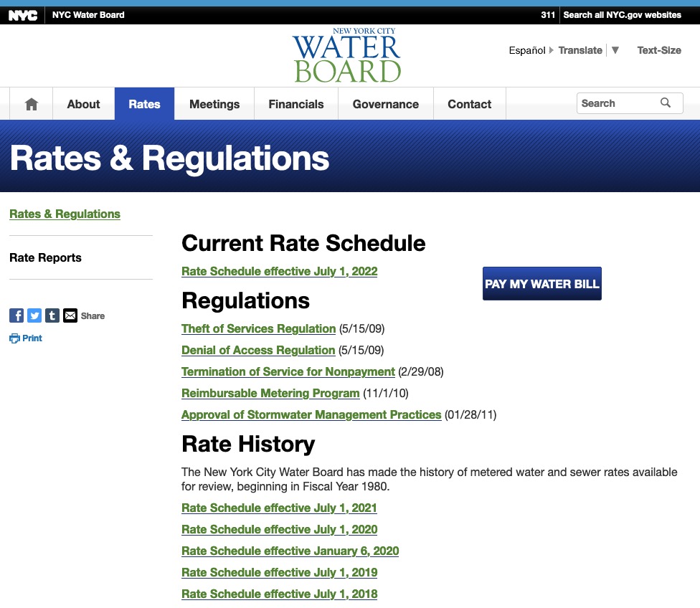Screen dimensions: 700x608
Task: Select Rate Reports in the sidebar
Action: click(45, 258)
